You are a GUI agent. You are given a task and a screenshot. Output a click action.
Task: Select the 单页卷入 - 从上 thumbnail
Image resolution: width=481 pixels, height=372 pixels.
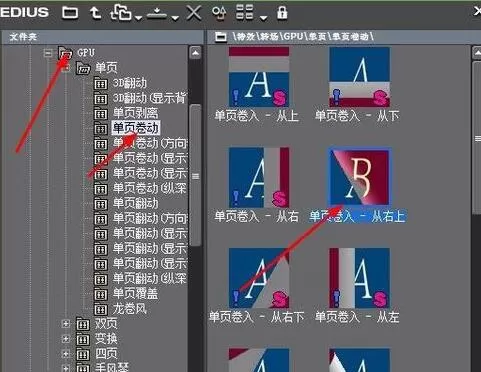coord(259,77)
